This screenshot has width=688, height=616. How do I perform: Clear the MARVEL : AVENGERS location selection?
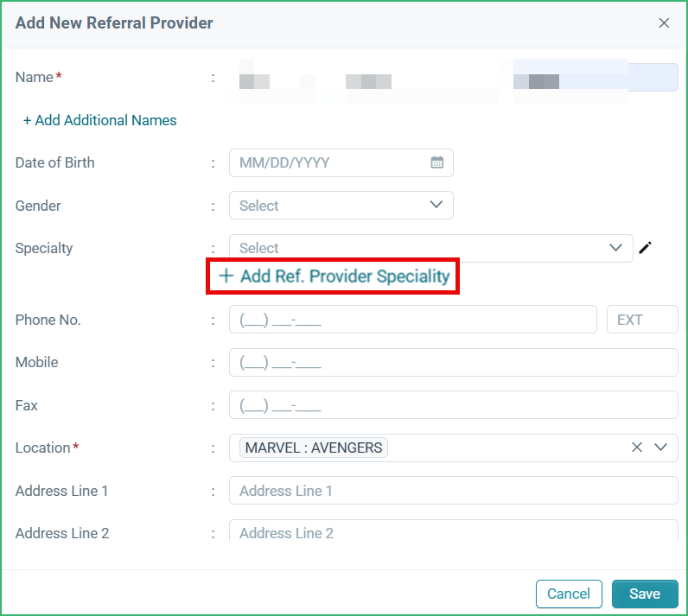coord(637,448)
